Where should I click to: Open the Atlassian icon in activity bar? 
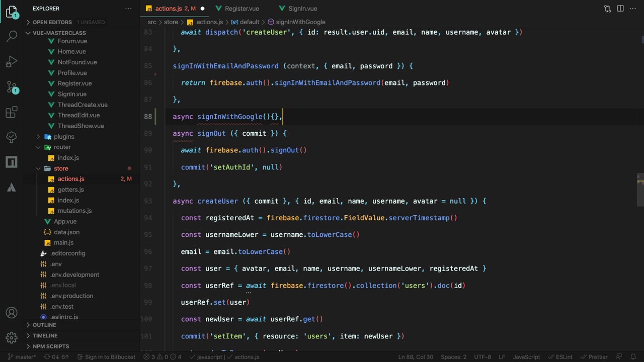(x=12, y=188)
